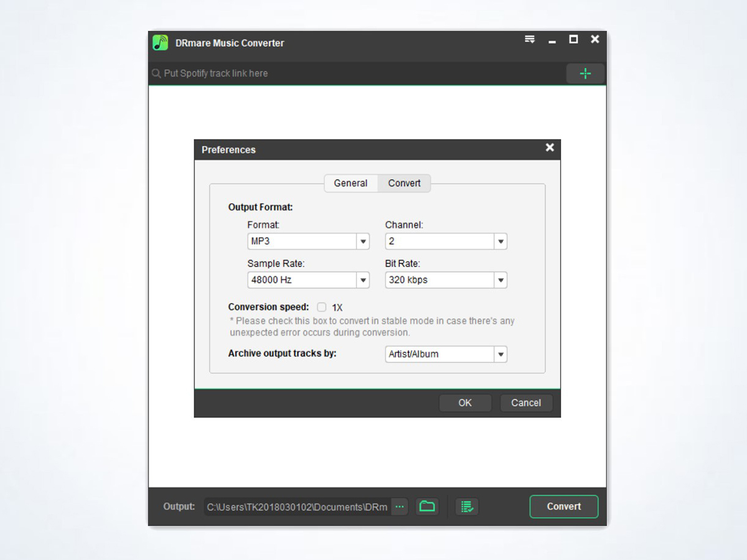Close the Preferences dialog

pyautogui.click(x=550, y=147)
